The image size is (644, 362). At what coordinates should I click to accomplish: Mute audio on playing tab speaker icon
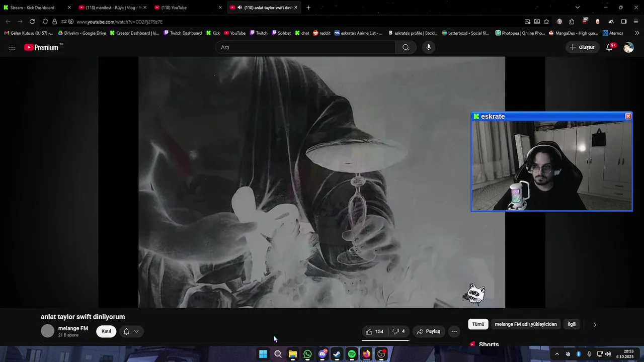pos(239,8)
